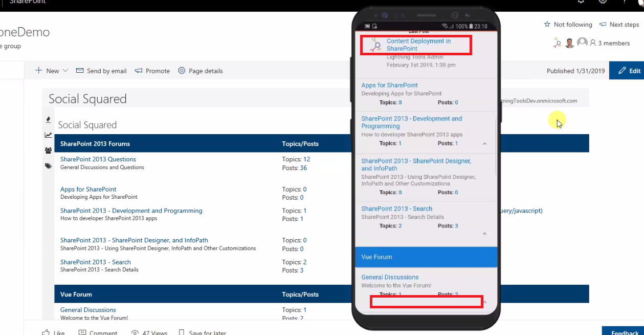Click the users group sidebar icon
The image size is (644, 335).
point(48,151)
